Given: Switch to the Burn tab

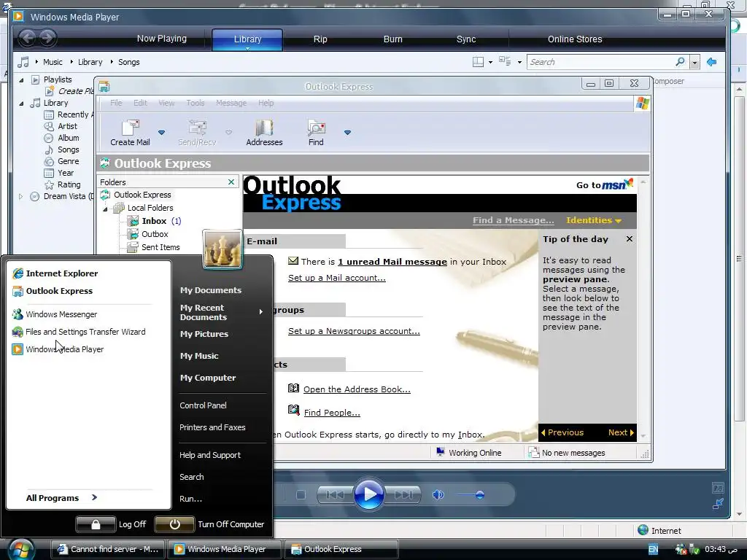Looking at the screenshot, I should [393, 39].
